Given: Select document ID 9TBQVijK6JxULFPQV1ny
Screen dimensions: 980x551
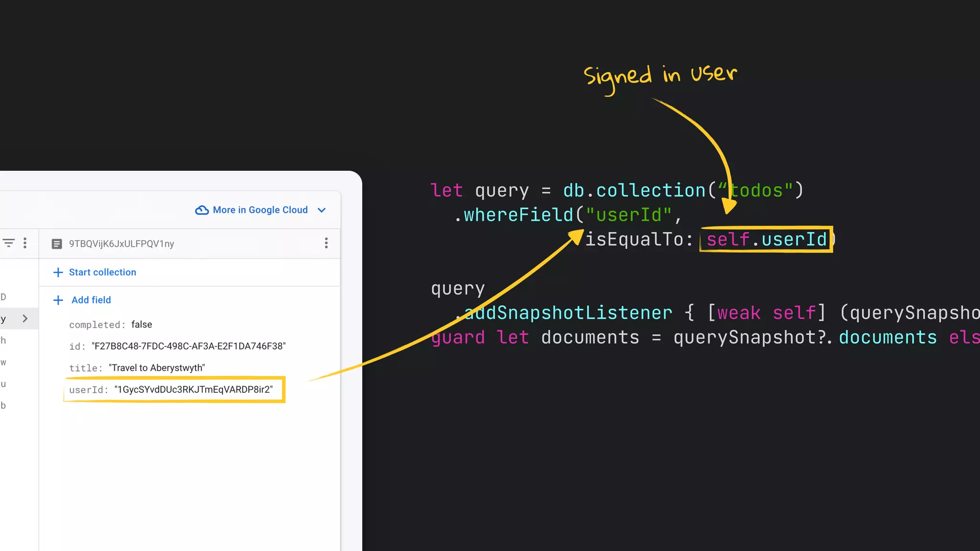Looking at the screenshot, I should (x=122, y=244).
